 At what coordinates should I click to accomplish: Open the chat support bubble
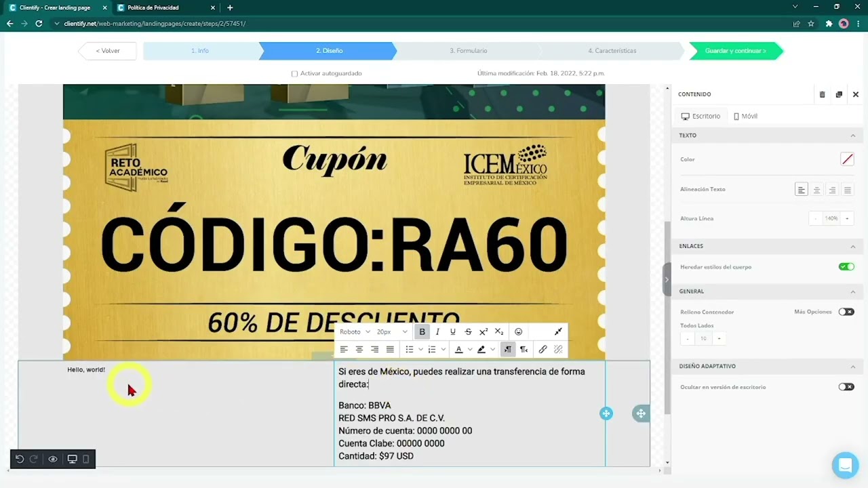pos(845,466)
